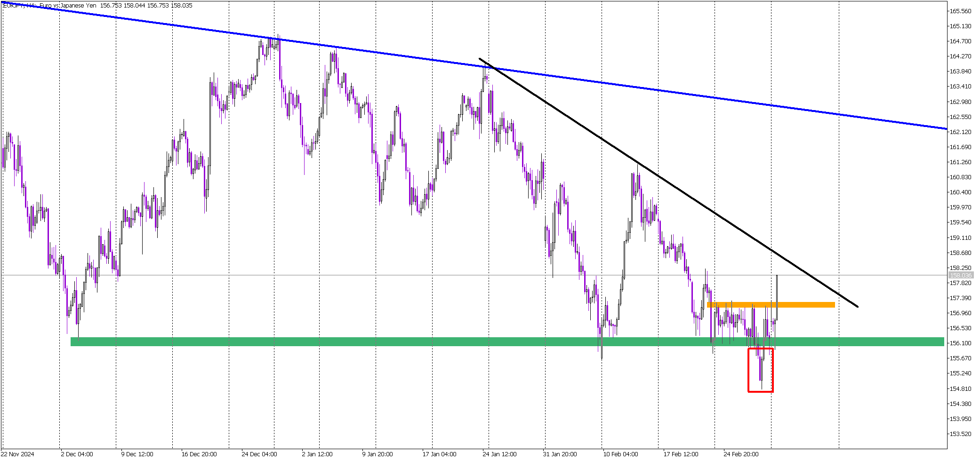Click the 161.690 price axis label
Viewport: 980px width, 460px height.
(960, 147)
